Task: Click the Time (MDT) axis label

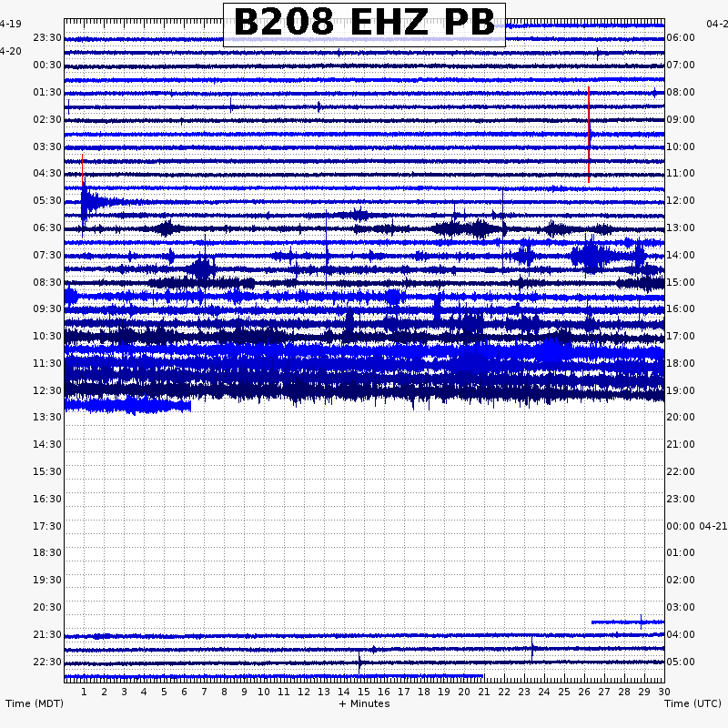Action: point(35,703)
